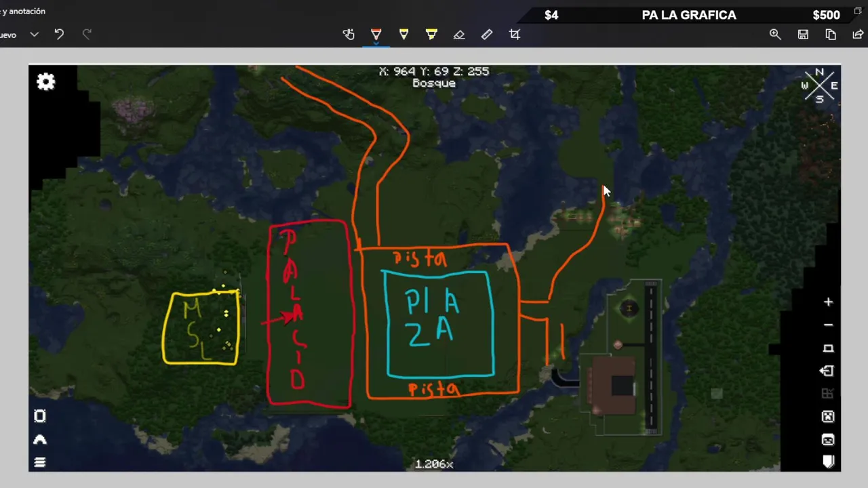Open the zoom magnifier control

pos(775,35)
